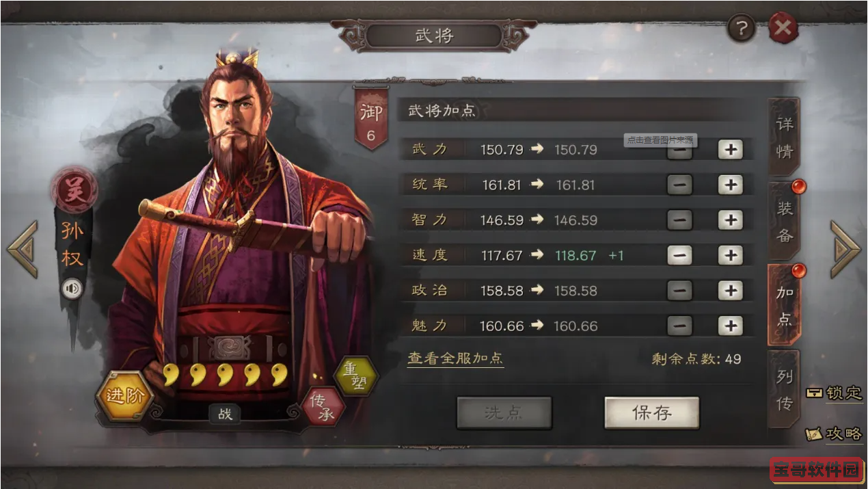
Task: Switch to the 装备 tab
Action: (785, 222)
